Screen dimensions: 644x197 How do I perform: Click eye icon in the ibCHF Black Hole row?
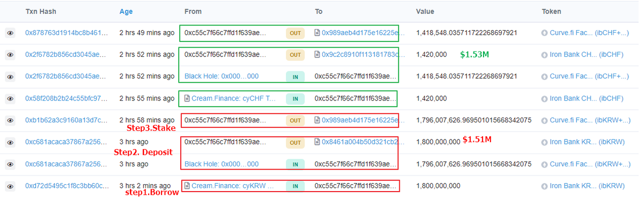tap(10, 77)
